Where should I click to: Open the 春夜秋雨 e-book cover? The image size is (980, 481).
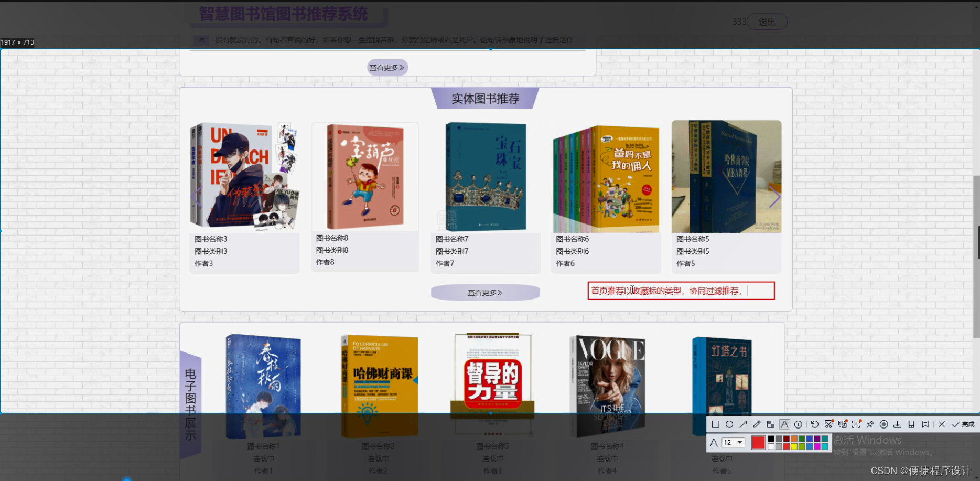coord(263,387)
